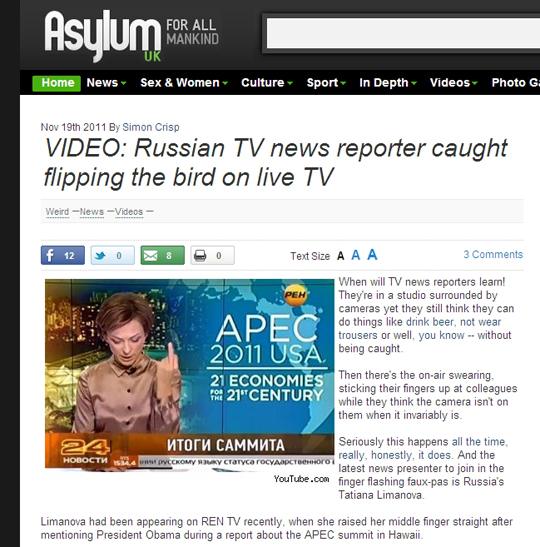Screen dimensions: 540x547
Task: Expand the Sex & Women dropdown menu
Action: pyautogui.click(x=184, y=83)
